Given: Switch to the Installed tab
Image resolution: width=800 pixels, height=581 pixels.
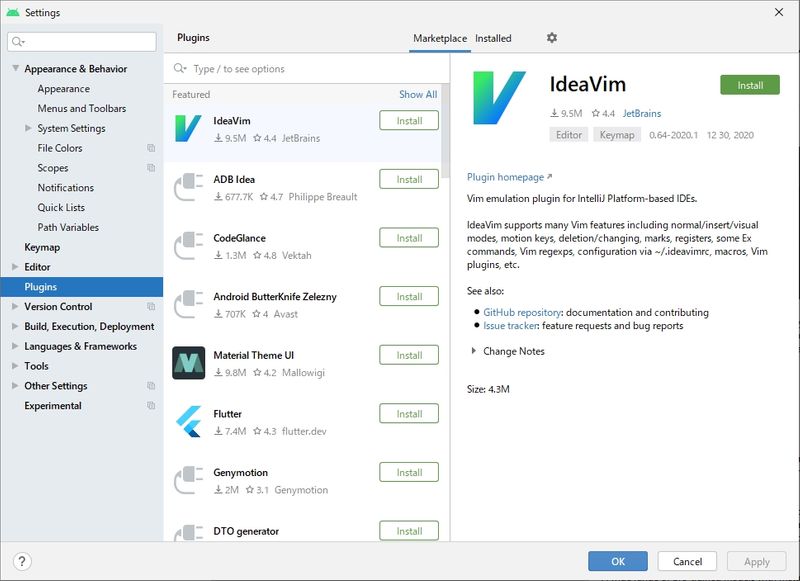Looking at the screenshot, I should click(493, 38).
